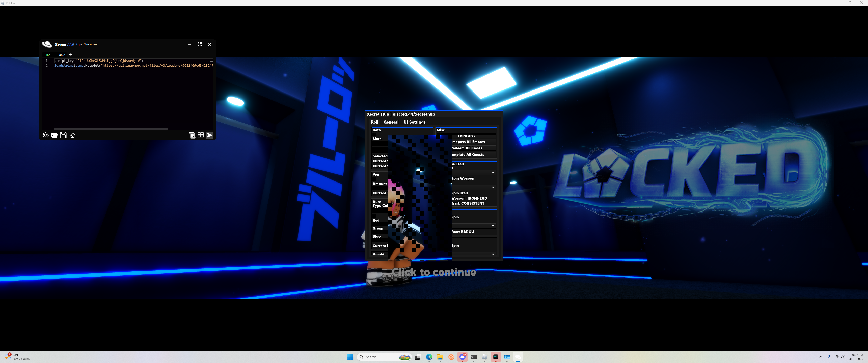Toggle the checkbox below Aura Type Color

pyautogui.click(x=374, y=215)
